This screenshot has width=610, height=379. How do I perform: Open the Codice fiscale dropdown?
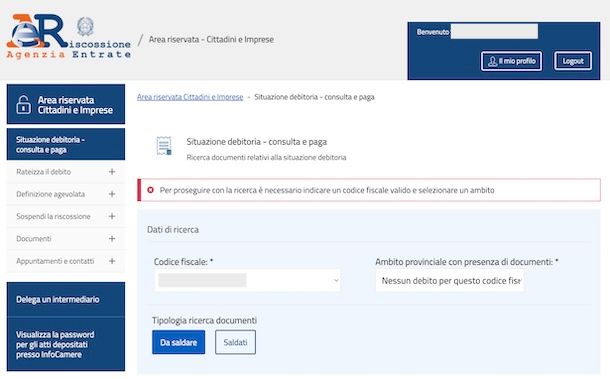(247, 280)
